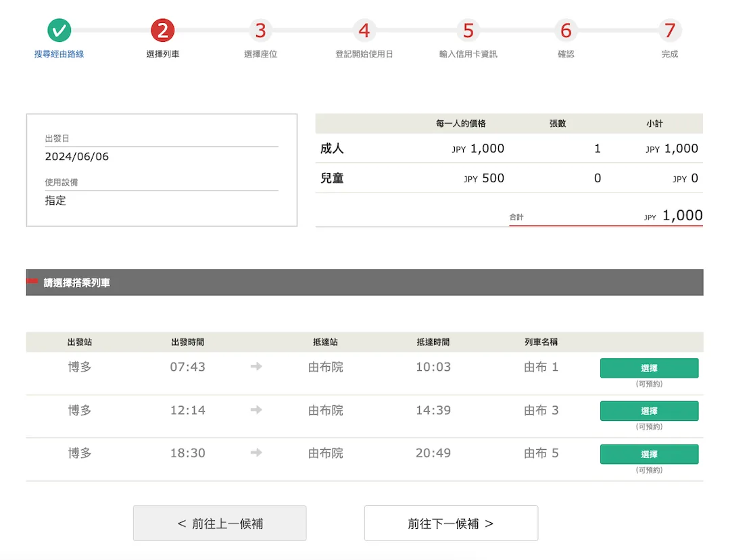Click the green checkmark step 1 icon
Viewport: 751px width, 560px height.
(x=59, y=30)
